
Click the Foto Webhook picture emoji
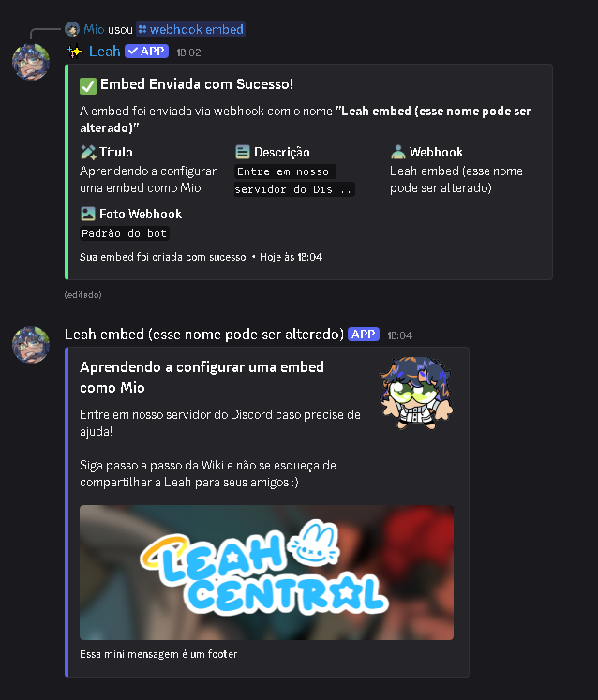(88, 214)
